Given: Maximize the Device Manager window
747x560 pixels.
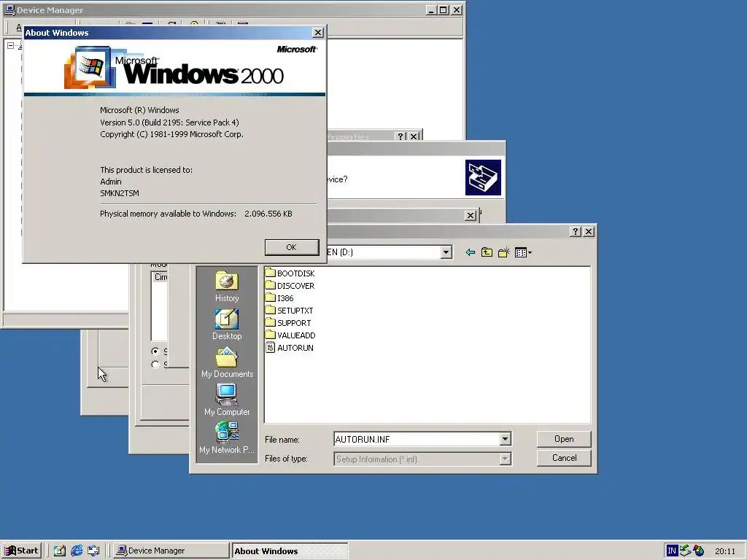Looking at the screenshot, I should (443, 10).
